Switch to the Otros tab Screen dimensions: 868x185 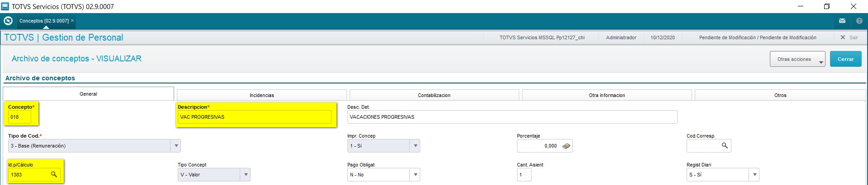click(x=780, y=95)
